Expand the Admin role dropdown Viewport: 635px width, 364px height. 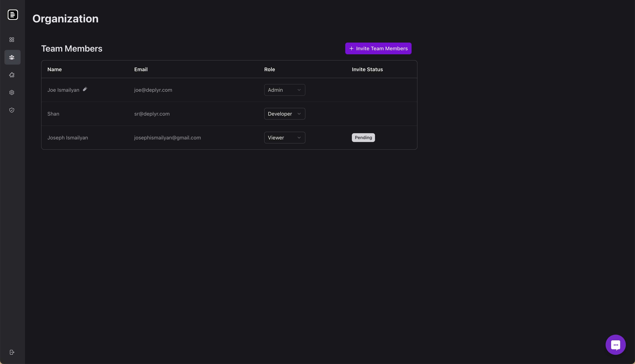pyautogui.click(x=284, y=90)
